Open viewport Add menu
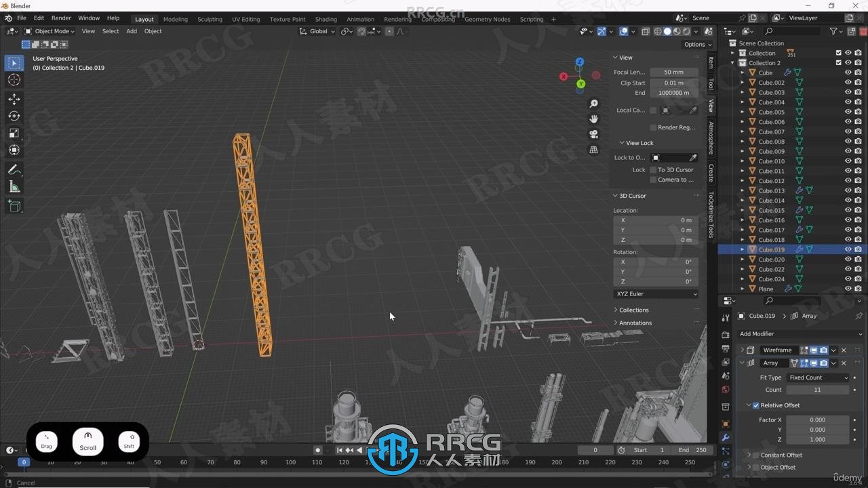868x488 pixels. [132, 31]
